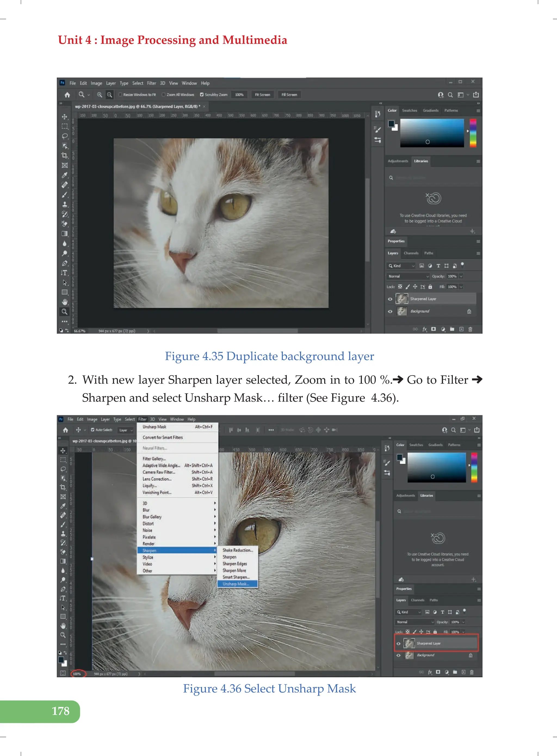Hide Background layer eye in Figure 4.36
557x756 pixels.
click(398, 655)
